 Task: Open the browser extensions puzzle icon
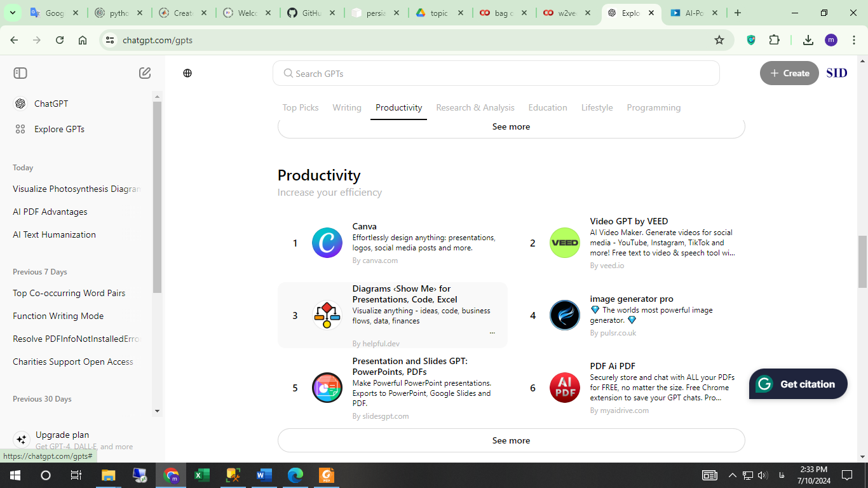[x=774, y=40]
